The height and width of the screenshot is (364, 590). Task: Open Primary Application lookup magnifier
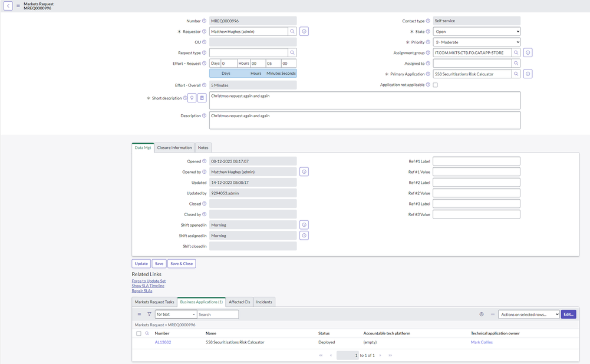point(516,74)
